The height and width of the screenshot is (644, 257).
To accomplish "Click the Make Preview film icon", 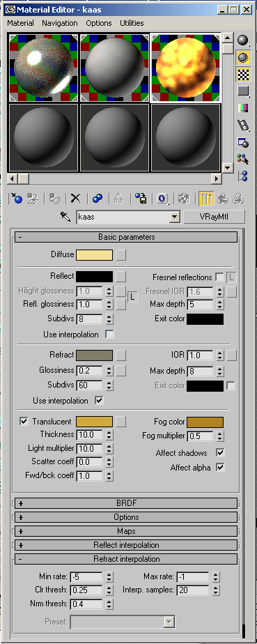I will 244,125.
